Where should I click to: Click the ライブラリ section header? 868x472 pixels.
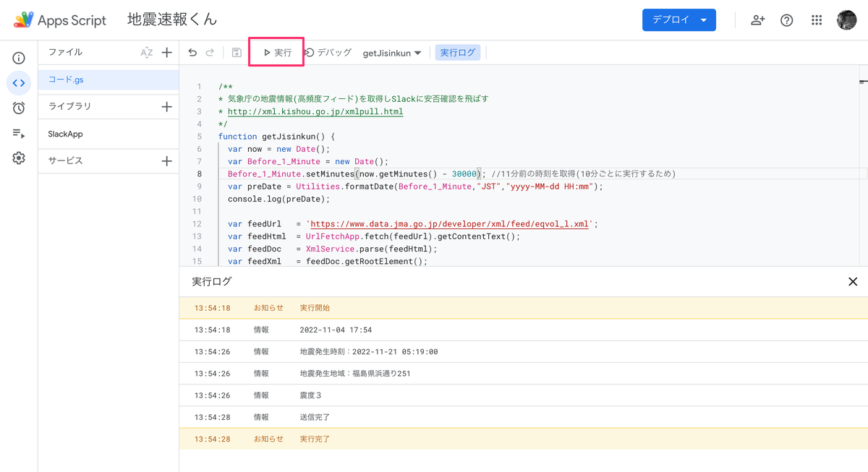[x=69, y=107]
